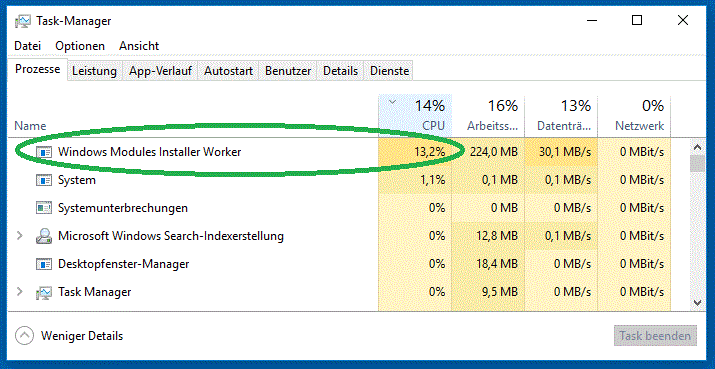The height and width of the screenshot is (369, 715).
Task: Open the Ansicht menu
Action: [x=139, y=46]
